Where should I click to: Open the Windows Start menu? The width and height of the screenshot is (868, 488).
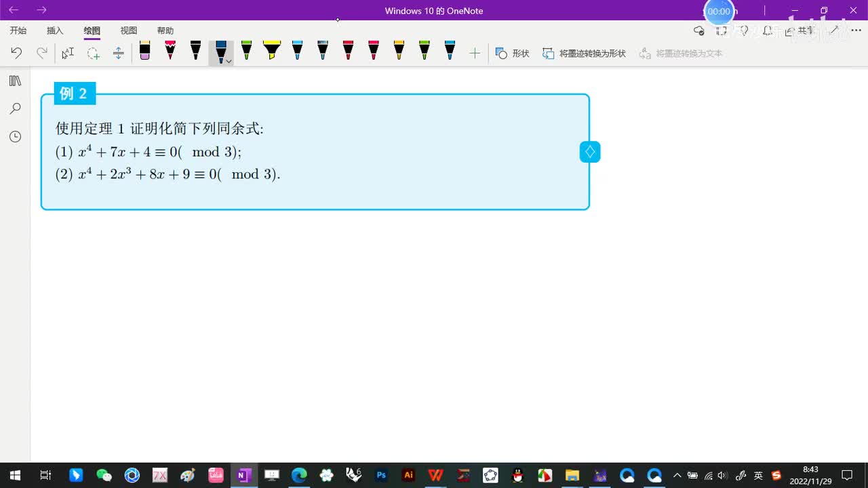pyautogui.click(x=15, y=475)
